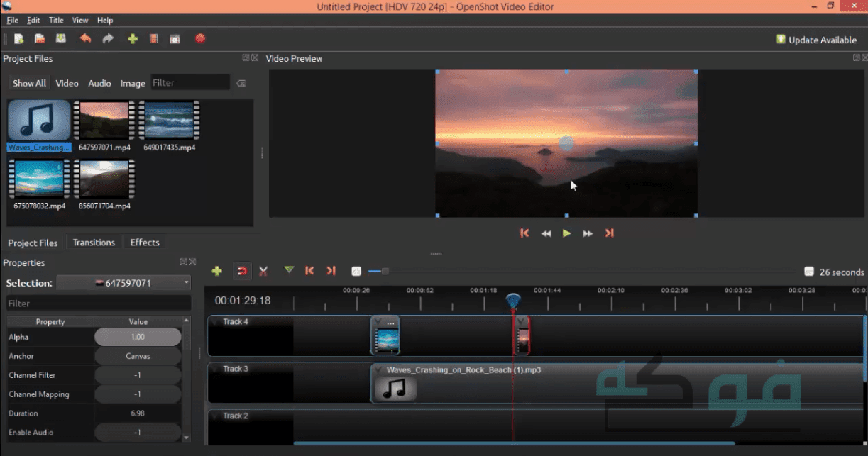Select the Project Files bottom tab

pos(33,243)
